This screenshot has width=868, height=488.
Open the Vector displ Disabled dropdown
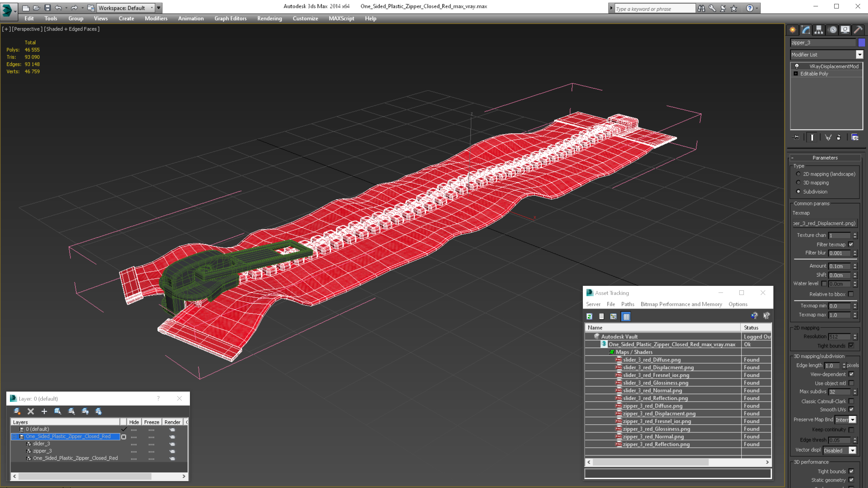click(852, 451)
